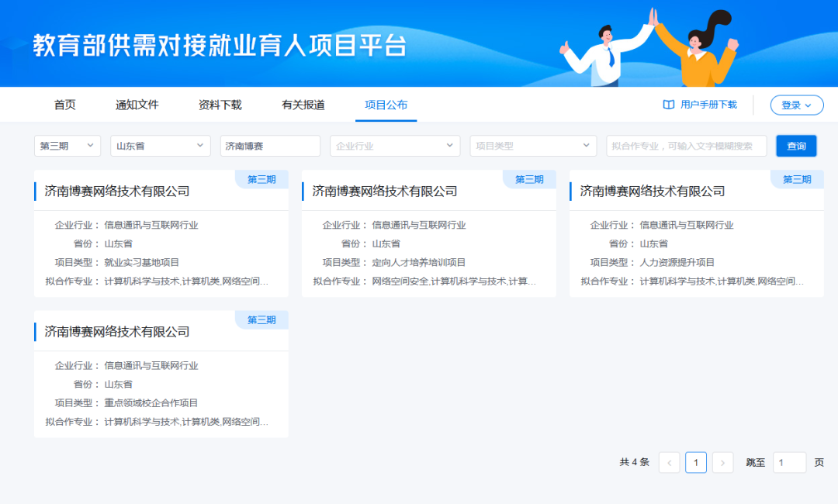The height and width of the screenshot is (504, 838).
Task: Open the 项目类型 project type dropdown
Action: pyautogui.click(x=533, y=146)
